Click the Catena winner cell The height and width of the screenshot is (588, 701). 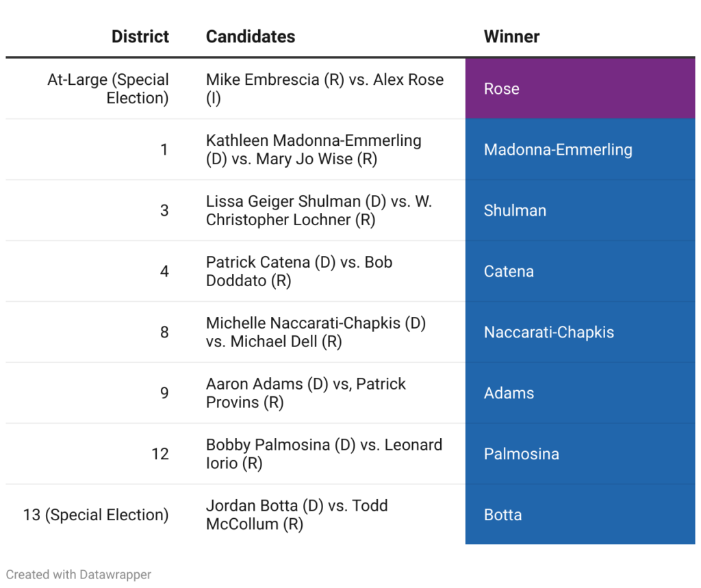(x=580, y=272)
